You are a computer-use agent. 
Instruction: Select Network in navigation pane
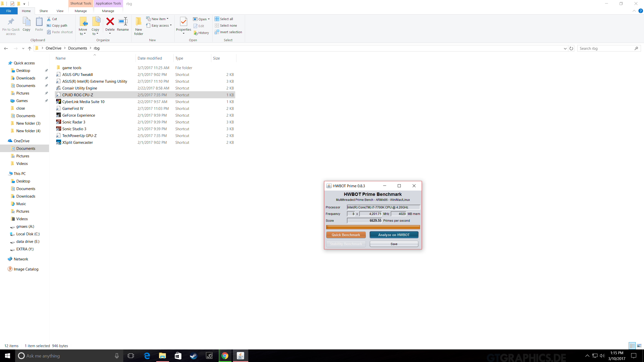pyautogui.click(x=21, y=259)
